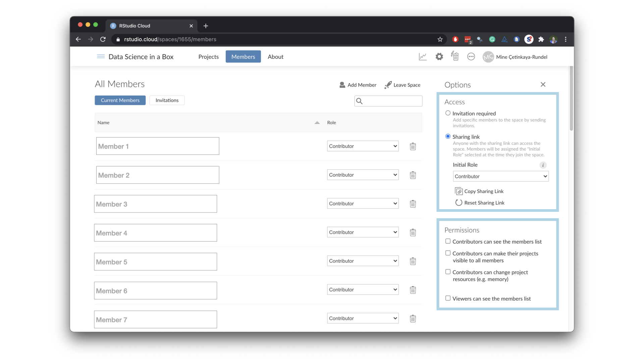Open the browser extensions puzzle icon
This screenshot has width=644, height=362.
click(541, 39)
